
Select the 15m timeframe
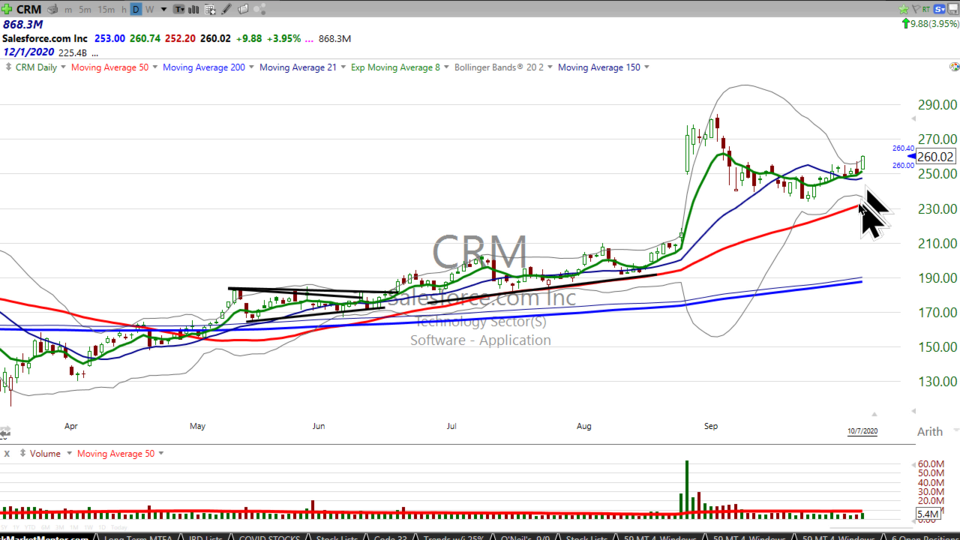click(106, 10)
